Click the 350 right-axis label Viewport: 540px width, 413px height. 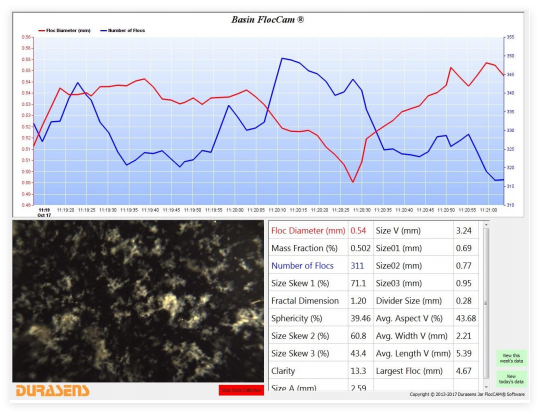coord(510,55)
